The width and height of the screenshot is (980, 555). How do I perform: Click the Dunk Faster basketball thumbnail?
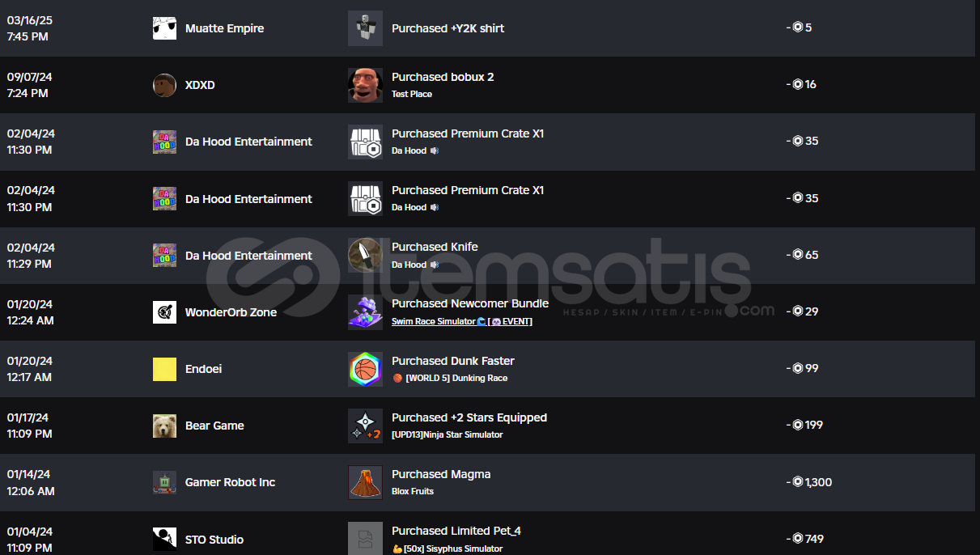coord(365,369)
